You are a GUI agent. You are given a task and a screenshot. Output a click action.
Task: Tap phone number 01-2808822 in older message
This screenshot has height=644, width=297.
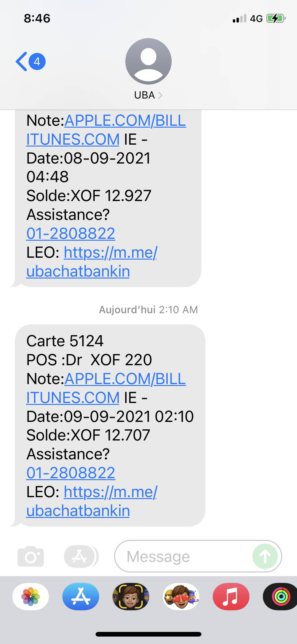point(71,233)
